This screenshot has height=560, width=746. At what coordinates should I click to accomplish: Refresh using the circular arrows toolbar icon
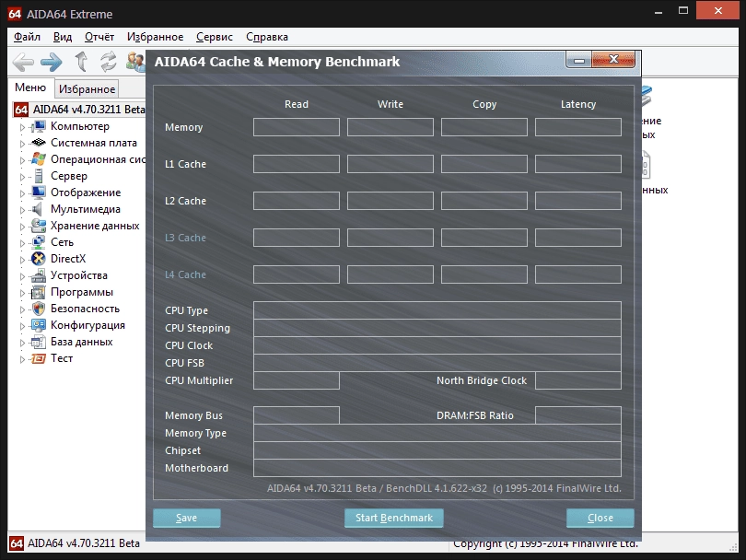coord(109,62)
